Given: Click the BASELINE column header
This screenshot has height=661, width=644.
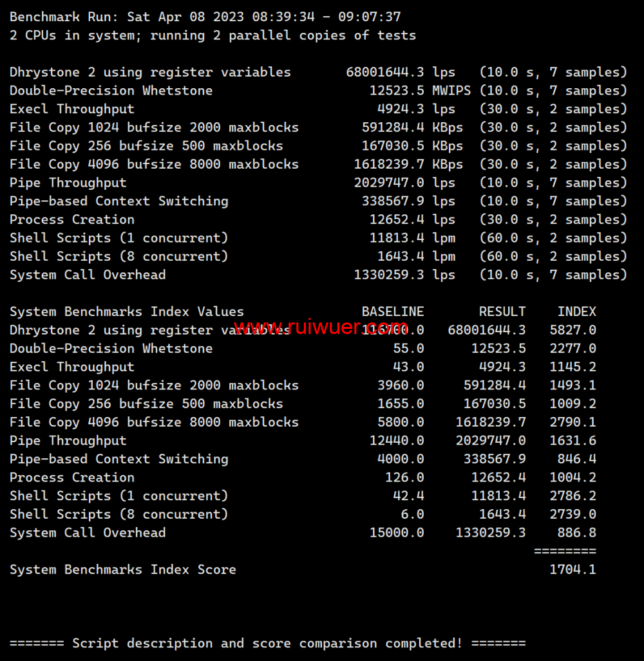Looking at the screenshot, I should click(x=392, y=312).
